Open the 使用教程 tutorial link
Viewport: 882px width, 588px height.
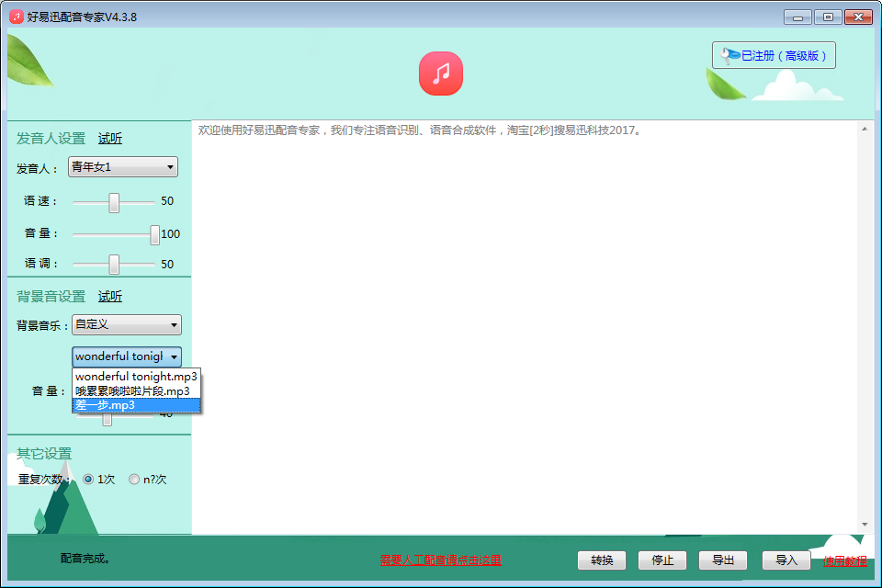(x=844, y=560)
